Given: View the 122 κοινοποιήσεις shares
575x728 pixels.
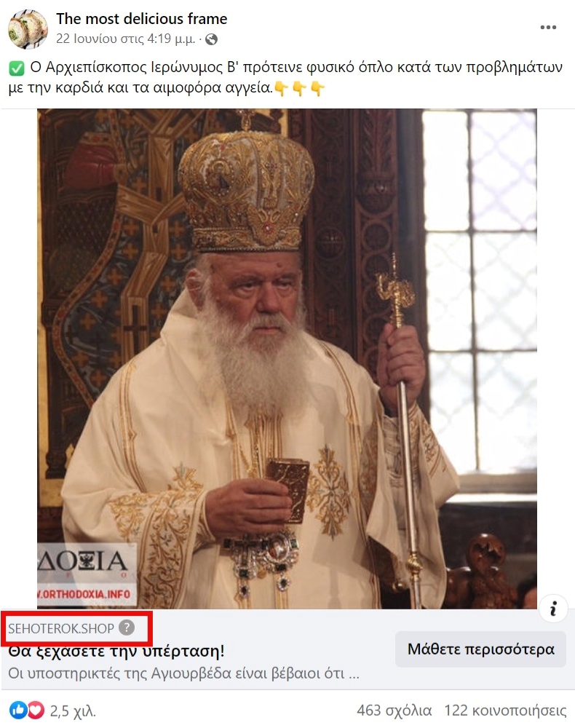Looking at the screenshot, I should pyautogui.click(x=505, y=711).
